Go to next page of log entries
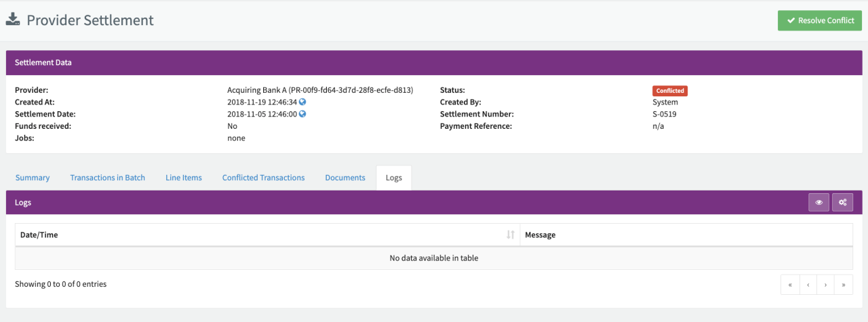Viewport: 868px width, 322px height. tap(825, 285)
